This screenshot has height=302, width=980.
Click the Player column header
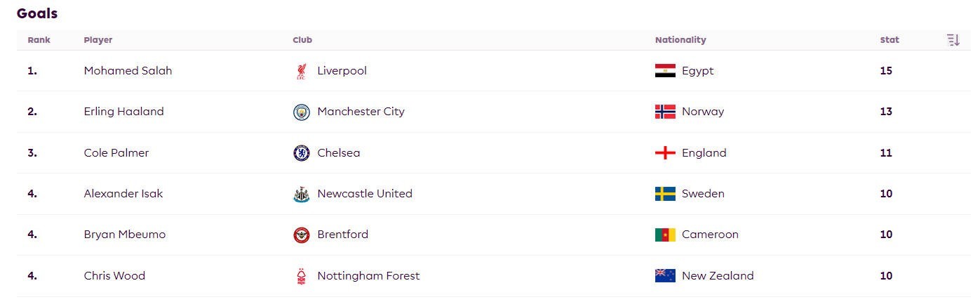click(x=98, y=40)
